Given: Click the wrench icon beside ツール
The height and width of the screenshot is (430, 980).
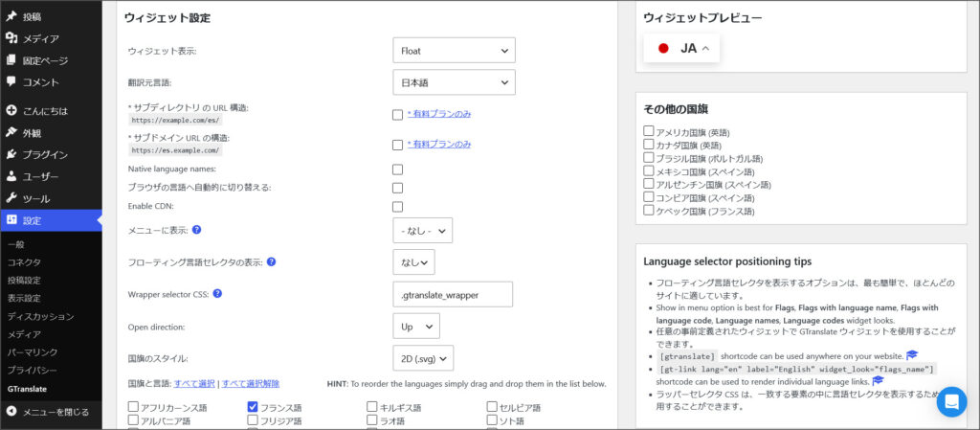Looking at the screenshot, I should (11, 199).
